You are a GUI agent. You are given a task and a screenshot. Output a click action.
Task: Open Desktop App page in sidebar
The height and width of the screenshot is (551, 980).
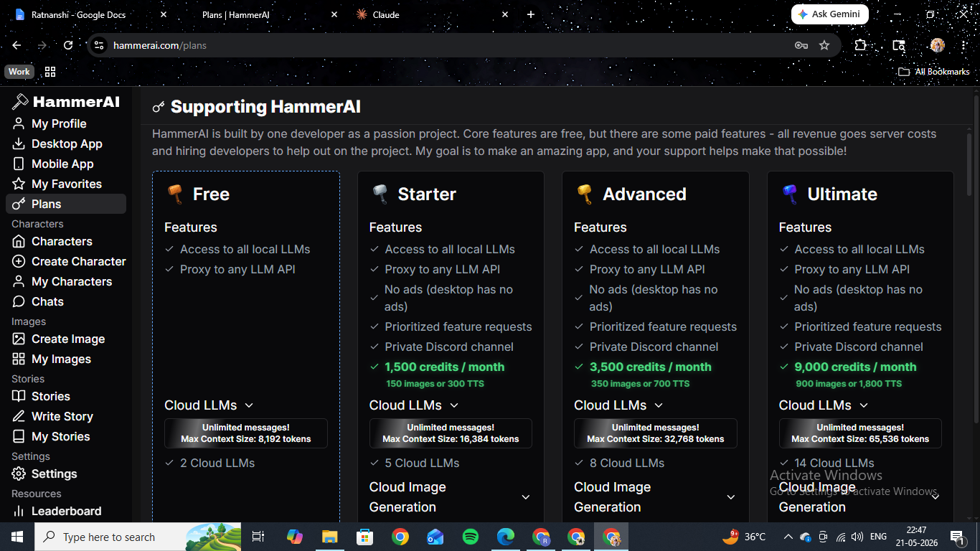tap(66, 143)
